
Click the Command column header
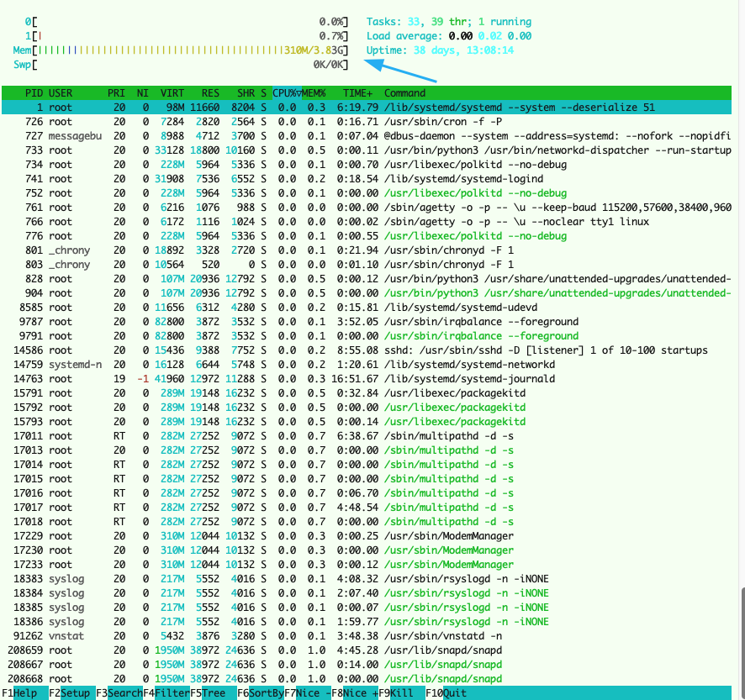(x=405, y=93)
